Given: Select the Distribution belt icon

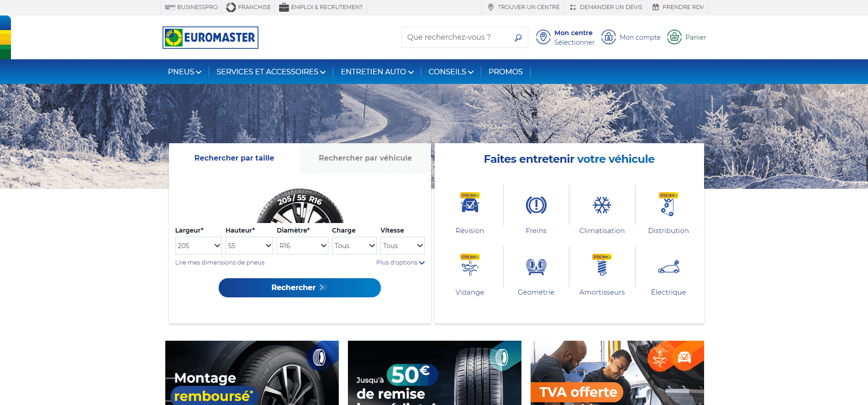Looking at the screenshot, I should 668,204.
